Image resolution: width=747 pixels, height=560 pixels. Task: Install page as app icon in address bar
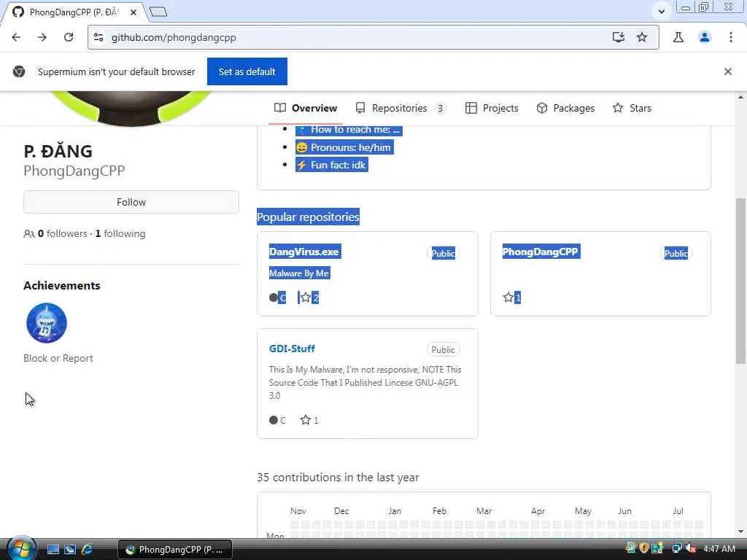[619, 37]
